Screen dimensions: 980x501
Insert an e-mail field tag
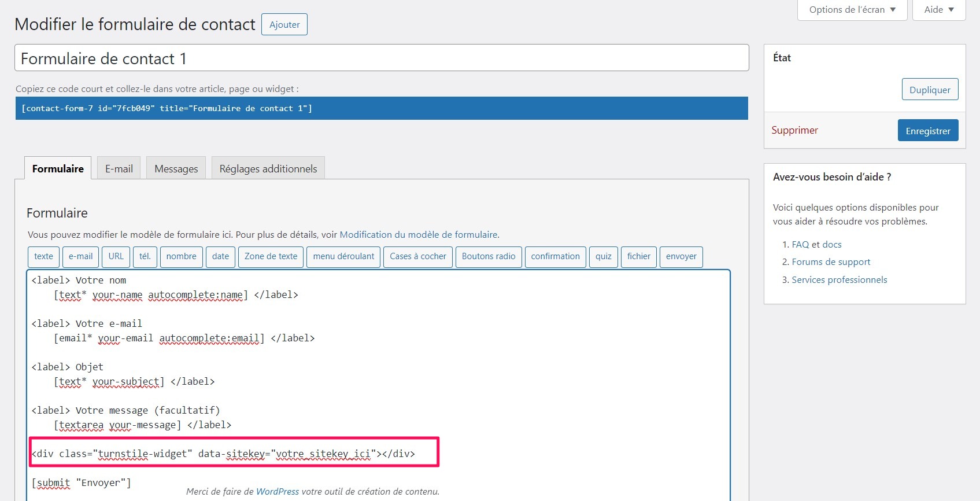[80, 256]
